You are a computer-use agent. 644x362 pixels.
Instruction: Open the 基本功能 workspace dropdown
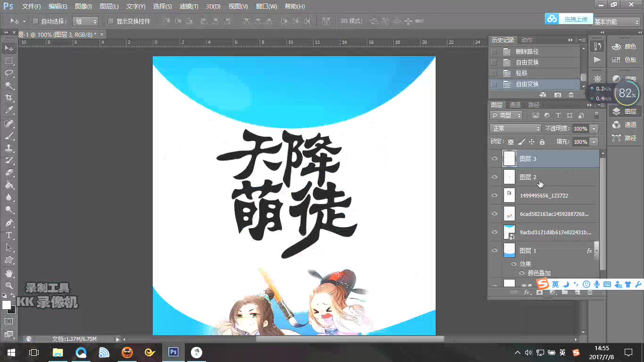(617, 22)
